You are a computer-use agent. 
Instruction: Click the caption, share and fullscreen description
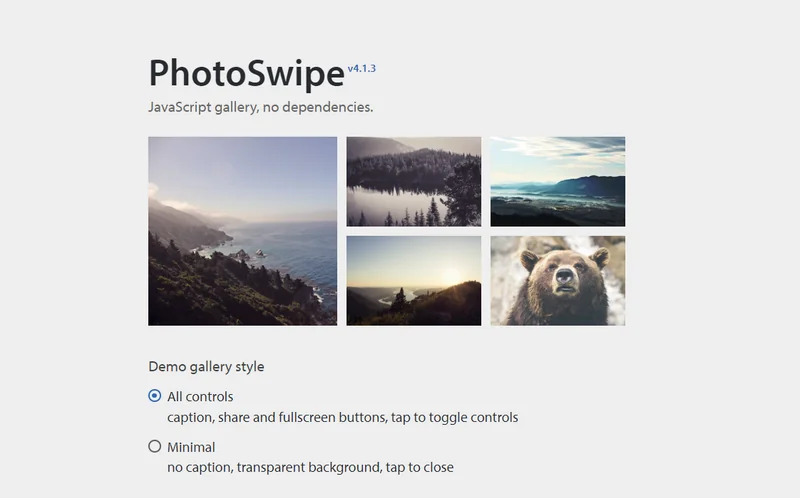(342, 417)
